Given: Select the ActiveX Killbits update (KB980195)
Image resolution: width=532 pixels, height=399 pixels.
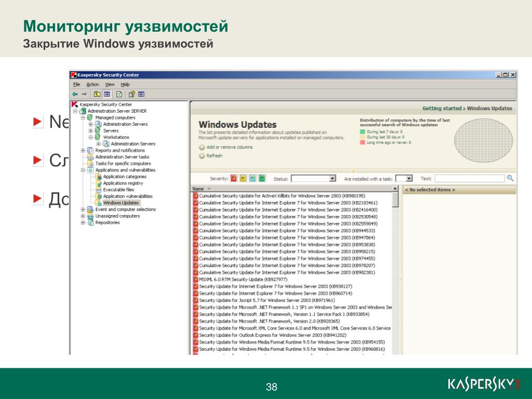Looking at the screenshot, I should coord(282,196).
